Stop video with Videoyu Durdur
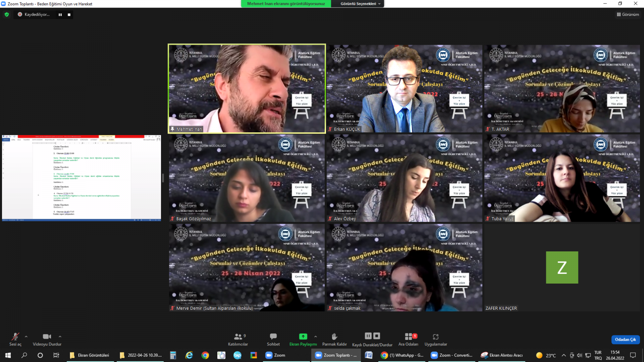This screenshot has height=362, width=644. (x=47, y=339)
